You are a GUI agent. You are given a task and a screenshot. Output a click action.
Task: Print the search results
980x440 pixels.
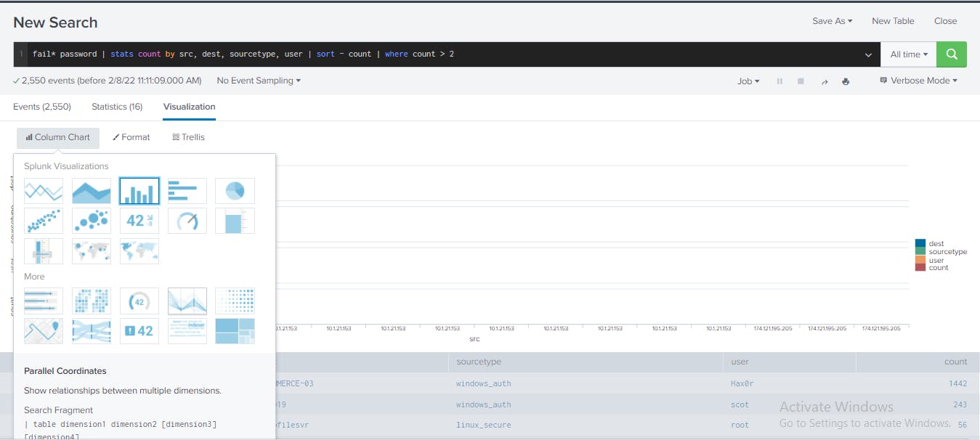[x=846, y=81]
